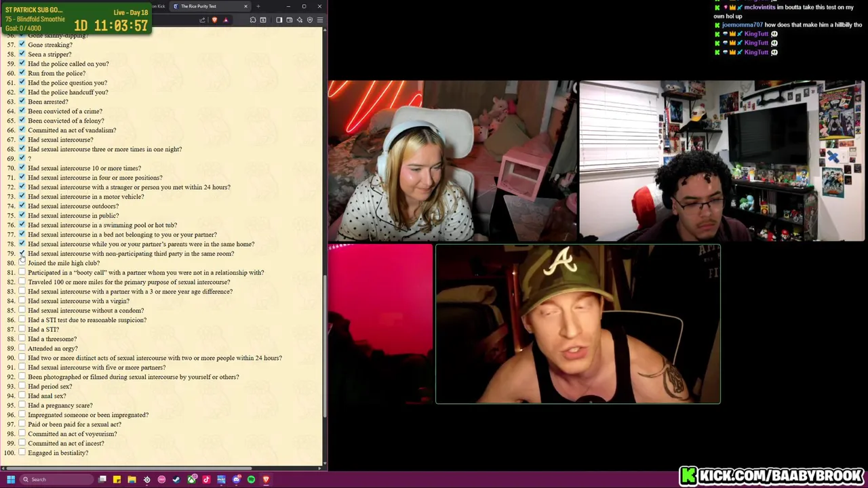Check 'Had anal sex?' checkbox

pyautogui.click(x=22, y=395)
